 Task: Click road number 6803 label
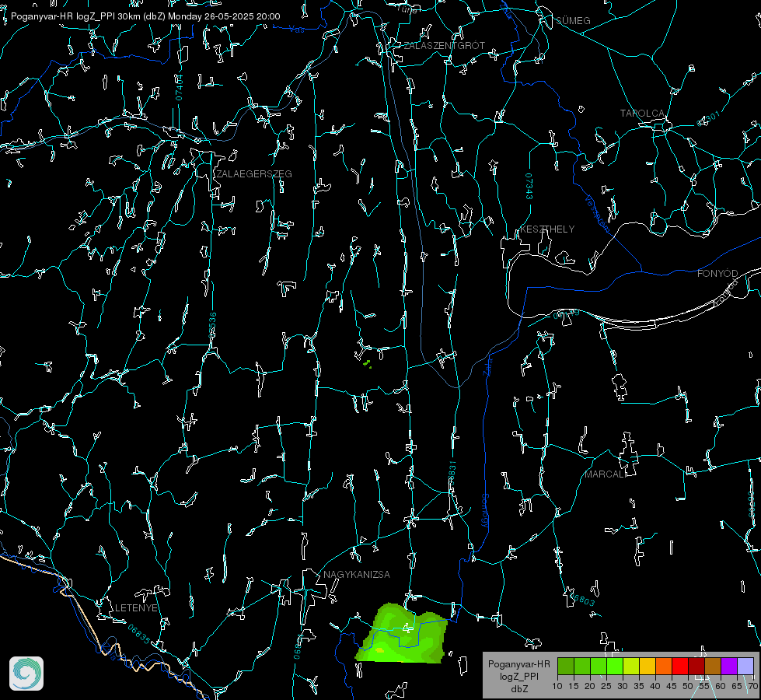tap(583, 600)
